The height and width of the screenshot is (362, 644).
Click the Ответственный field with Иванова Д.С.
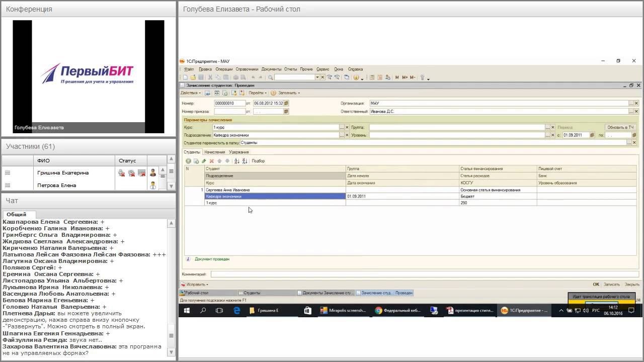(x=499, y=112)
